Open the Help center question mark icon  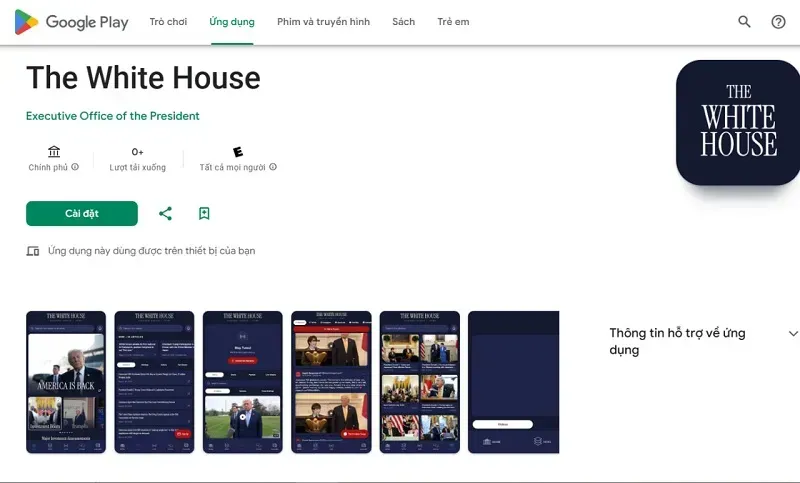tap(778, 22)
